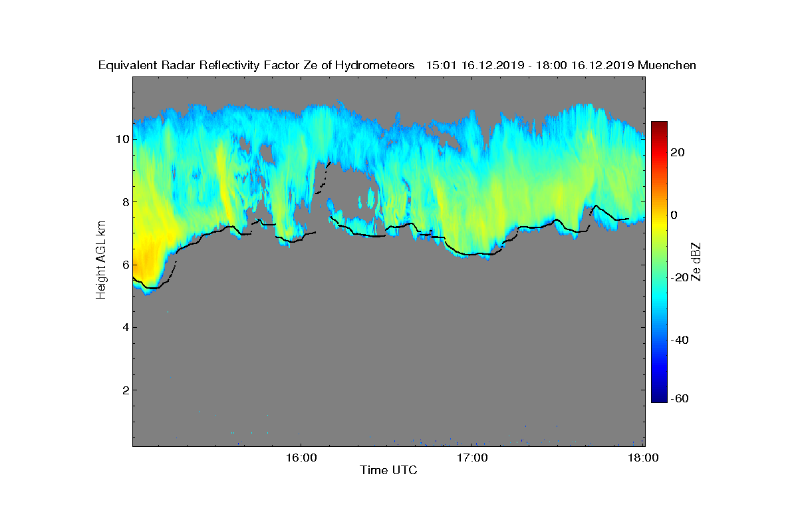
Task: Click the colorbar tick label '-60'
Action: click(x=678, y=398)
